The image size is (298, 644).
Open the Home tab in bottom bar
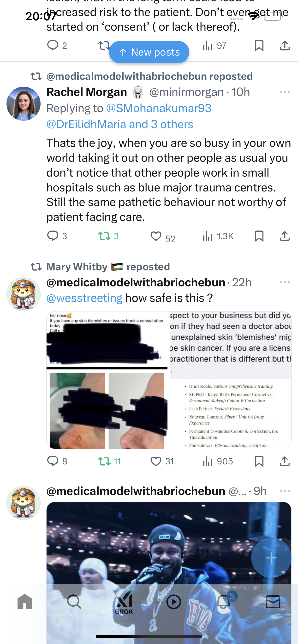pyautogui.click(x=25, y=602)
